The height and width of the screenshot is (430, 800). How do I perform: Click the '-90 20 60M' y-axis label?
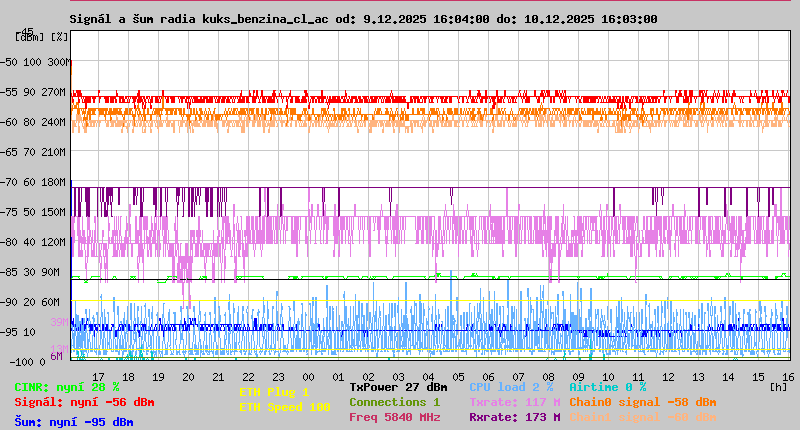pos(30,302)
